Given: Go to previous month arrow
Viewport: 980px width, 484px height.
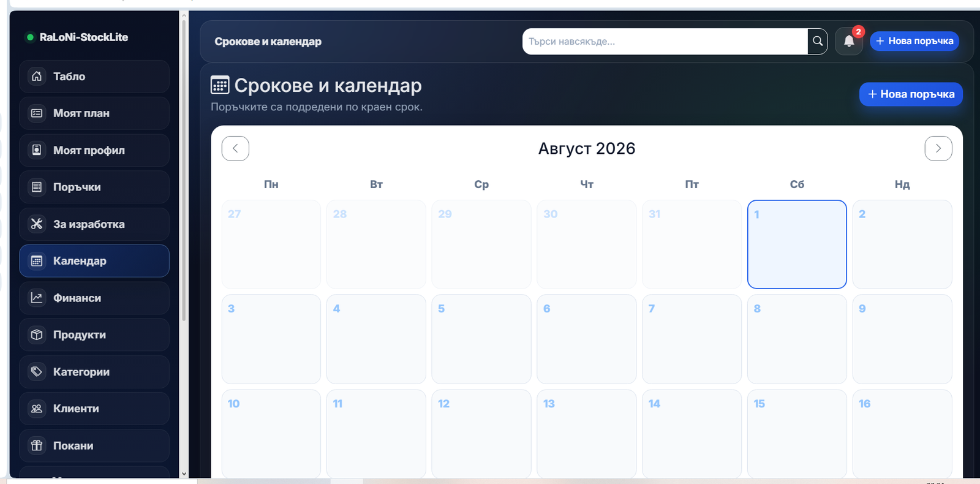Looking at the screenshot, I should coord(235,148).
